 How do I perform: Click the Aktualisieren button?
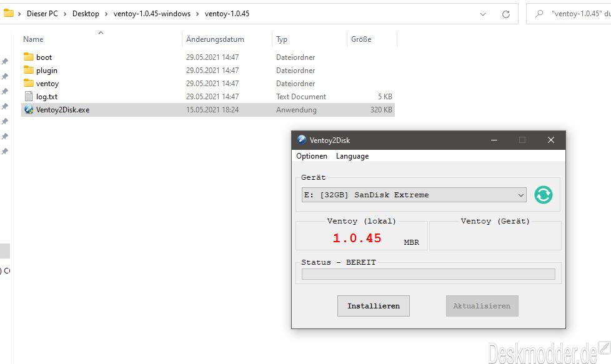point(482,306)
